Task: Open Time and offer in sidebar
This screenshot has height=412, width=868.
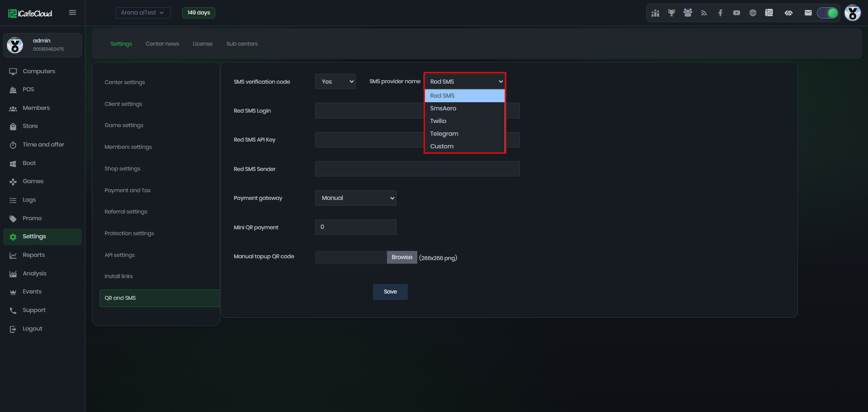Action: (x=42, y=145)
